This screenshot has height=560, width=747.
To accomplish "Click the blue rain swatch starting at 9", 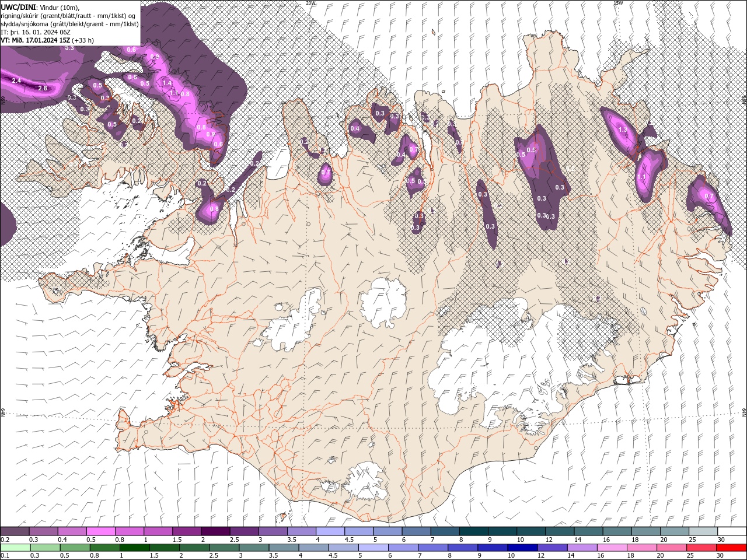I will tap(493, 547).
